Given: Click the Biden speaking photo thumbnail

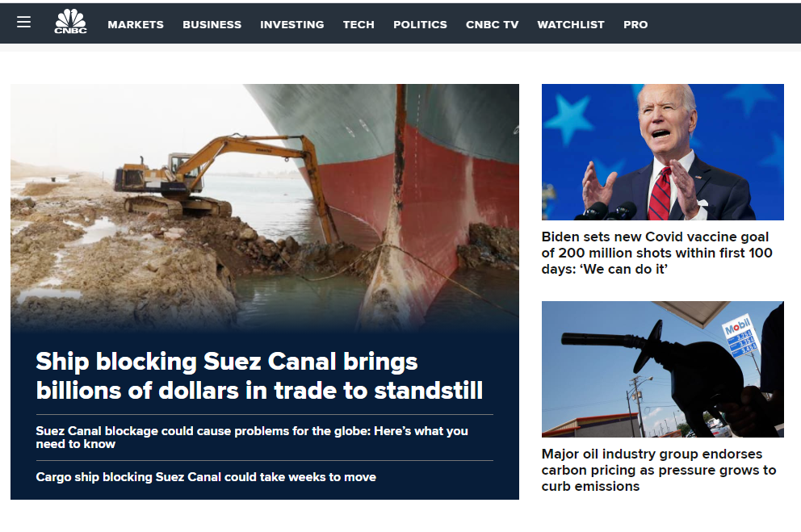Looking at the screenshot, I should pos(663,152).
